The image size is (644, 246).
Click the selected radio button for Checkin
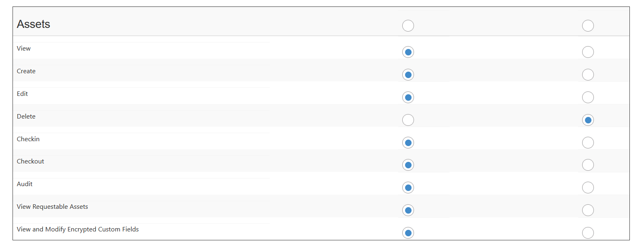408,143
